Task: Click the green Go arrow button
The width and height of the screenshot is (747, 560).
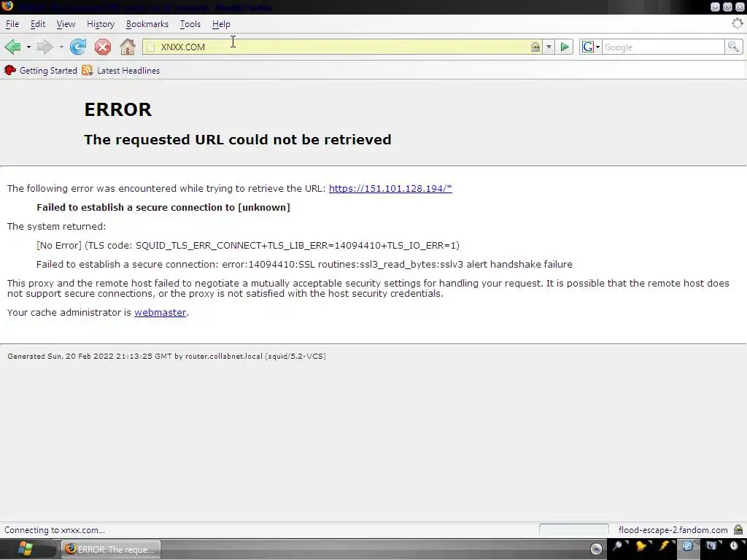Action: [565, 47]
